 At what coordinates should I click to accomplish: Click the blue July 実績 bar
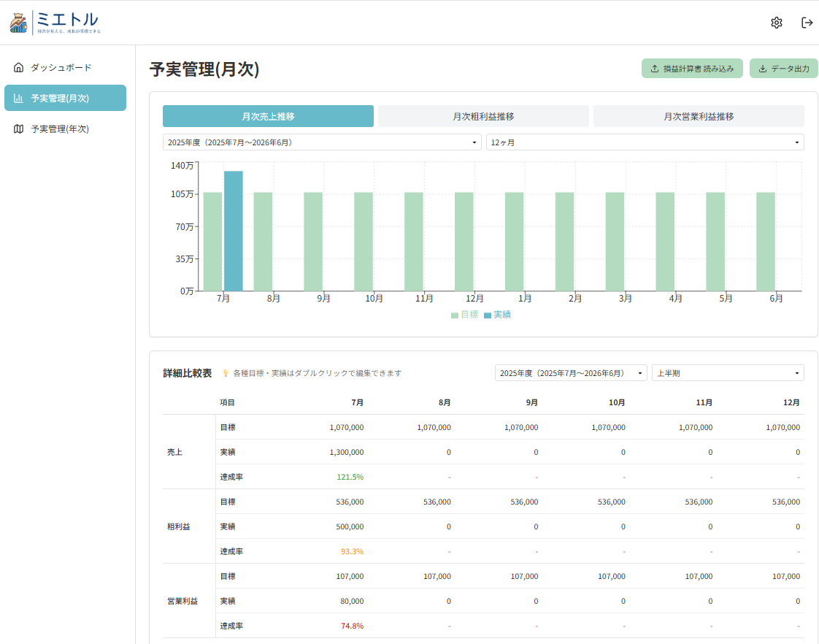click(x=234, y=231)
